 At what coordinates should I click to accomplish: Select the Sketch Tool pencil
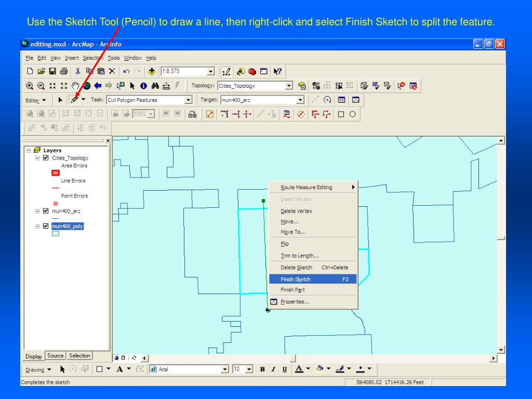click(x=75, y=100)
